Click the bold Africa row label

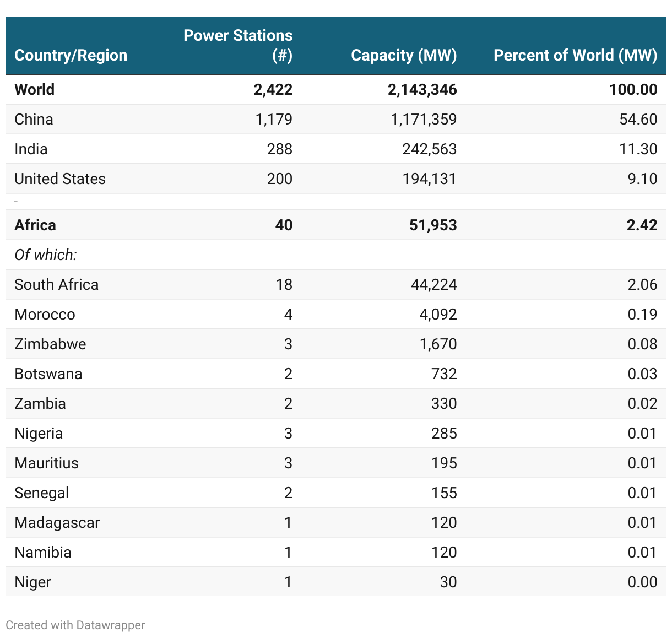(x=35, y=225)
